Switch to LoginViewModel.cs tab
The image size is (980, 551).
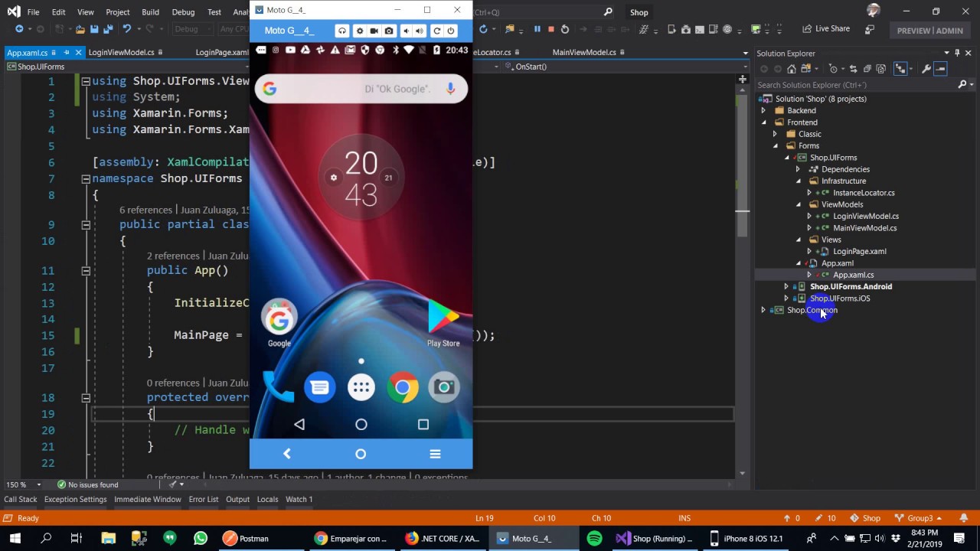tap(121, 53)
